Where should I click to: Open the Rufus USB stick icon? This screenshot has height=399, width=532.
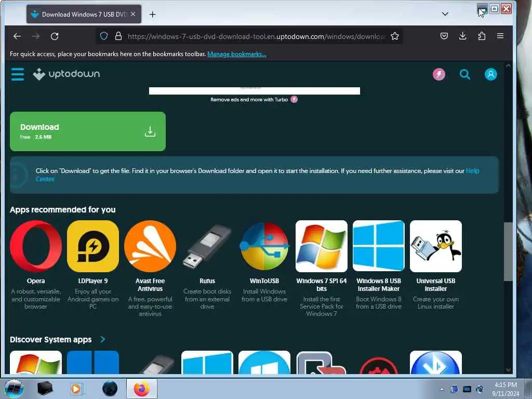click(207, 246)
